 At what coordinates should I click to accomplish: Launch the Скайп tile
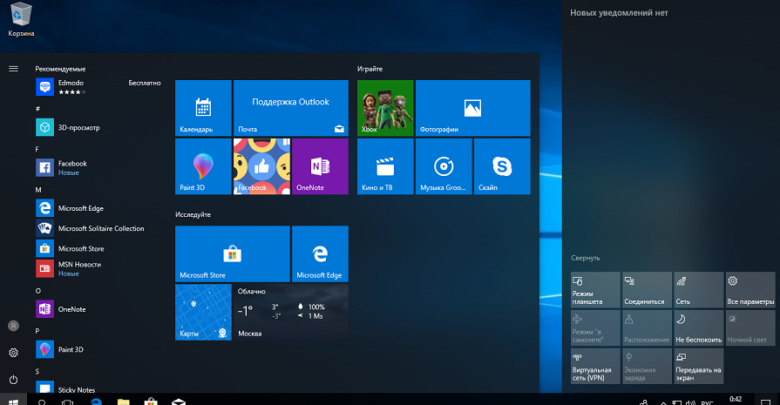[x=502, y=166]
